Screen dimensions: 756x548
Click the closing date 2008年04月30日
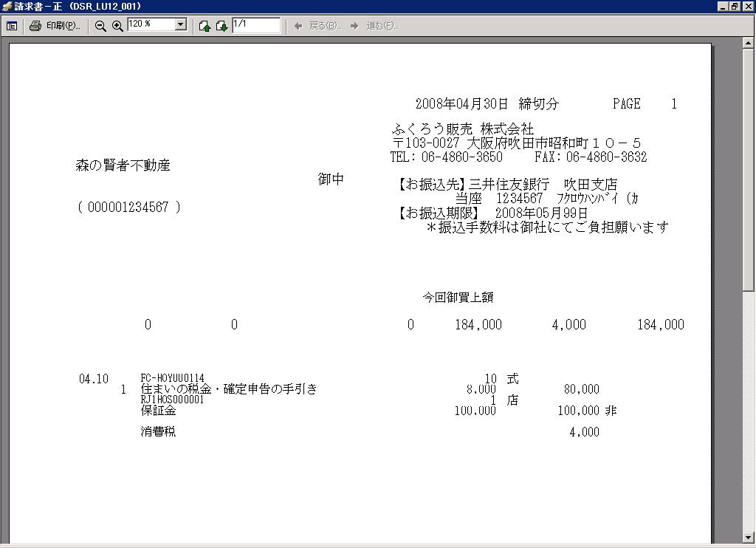(462, 103)
